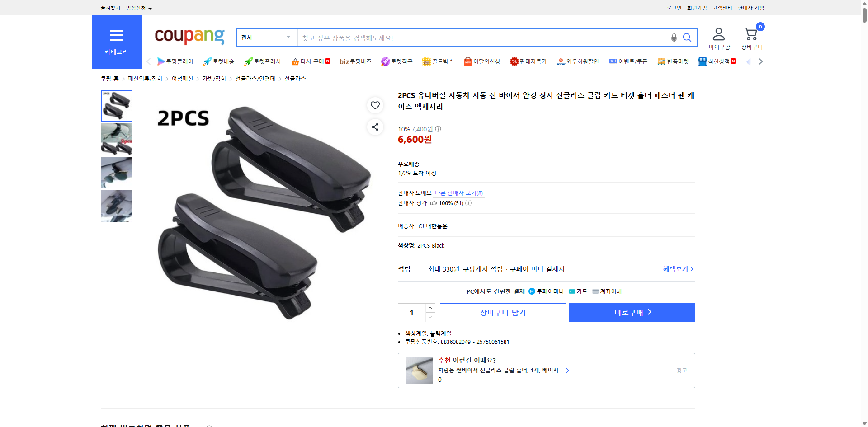
Task: Click the share icon on the product
Action: [375, 127]
